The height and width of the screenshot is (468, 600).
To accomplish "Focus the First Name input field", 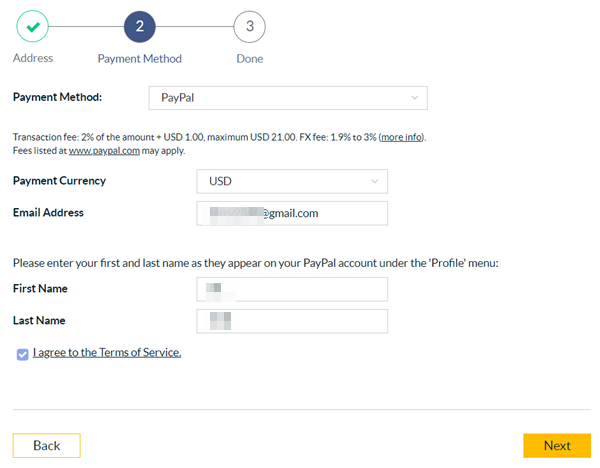I will [x=291, y=289].
